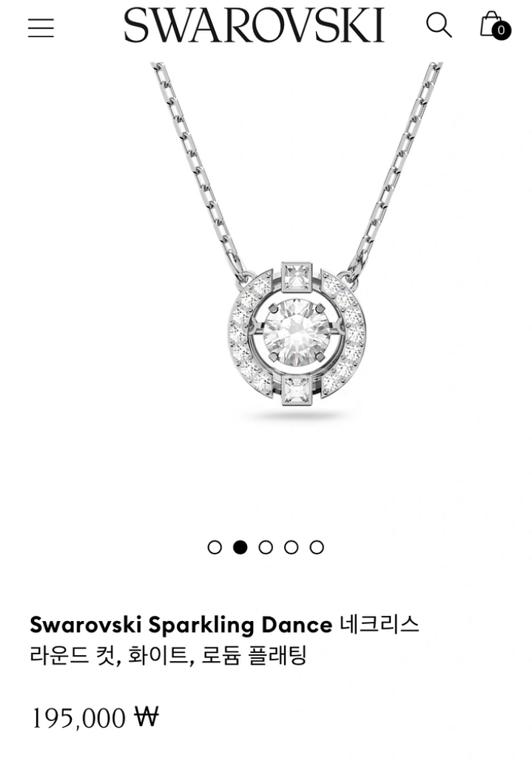The width and height of the screenshot is (532, 758).
Task: Click the Swarovski Sparkling Dance product title
Action: point(181,625)
